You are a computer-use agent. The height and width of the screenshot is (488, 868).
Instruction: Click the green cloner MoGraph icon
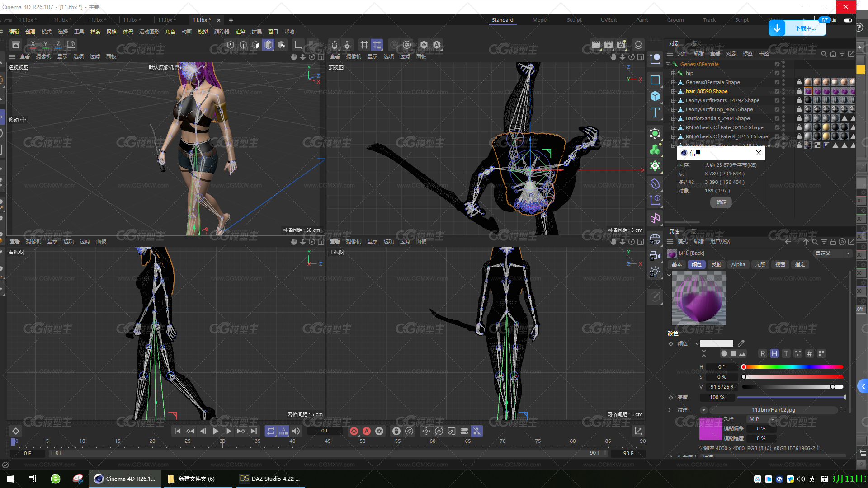pos(655,149)
